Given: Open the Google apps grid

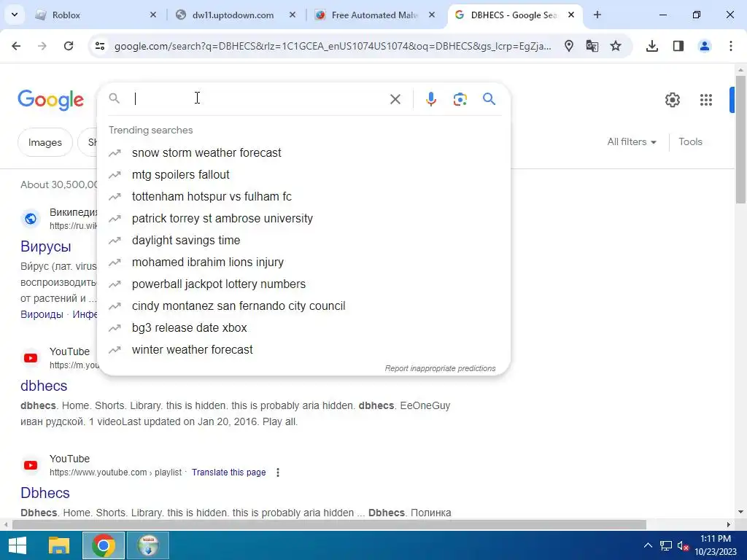Looking at the screenshot, I should (x=706, y=100).
